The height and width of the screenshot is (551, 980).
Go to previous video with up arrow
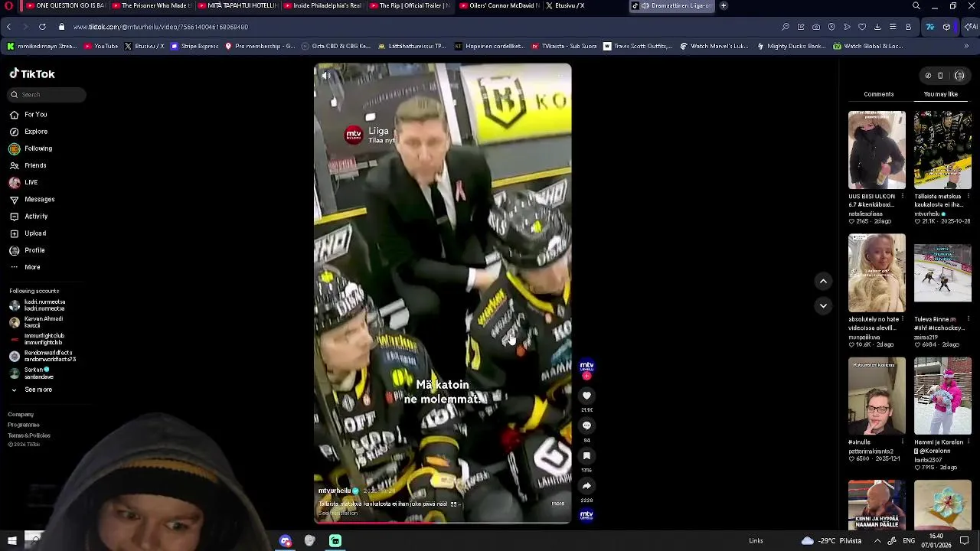pyautogui.click(x=823, y=282)
